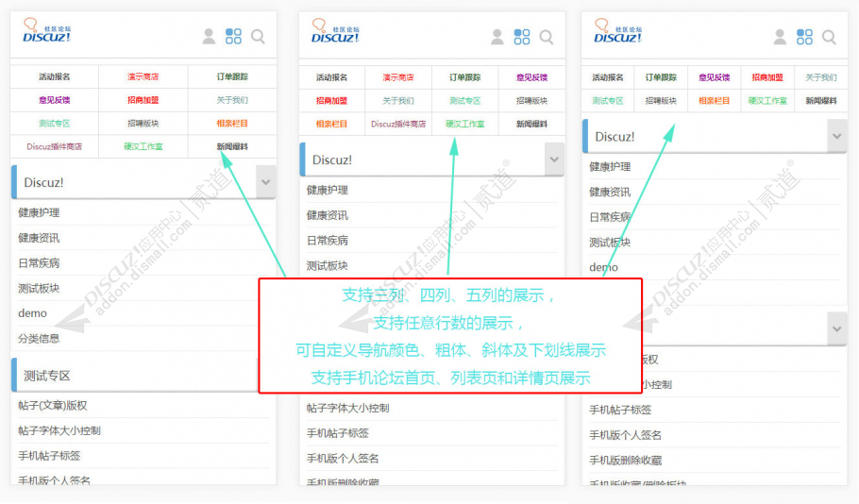The width and height of the screenshot is (859, 504).
Task: Open 手机版个人签名 in five-column screen
Action: (626, 435)
